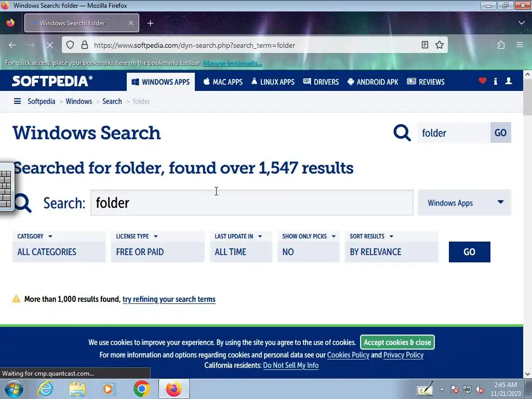Open the Drivers tab
This screenshot has width=532, height=399.
coord(321,82)
